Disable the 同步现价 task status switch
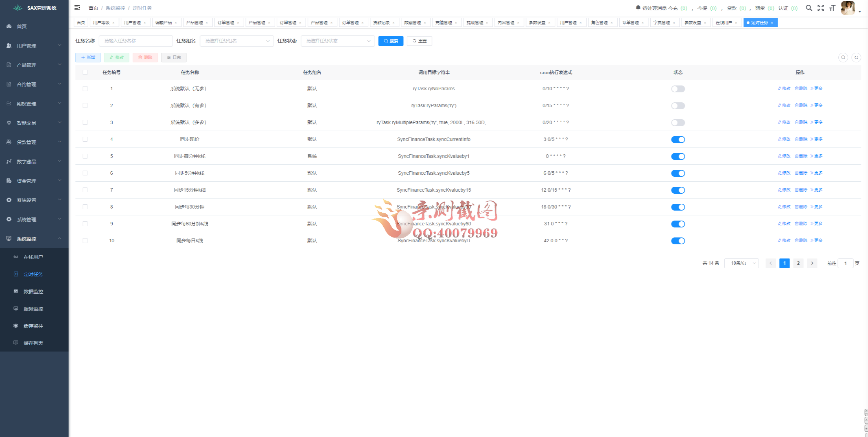The width and height of the screenshot is (868, 437). tap(678, 140)
